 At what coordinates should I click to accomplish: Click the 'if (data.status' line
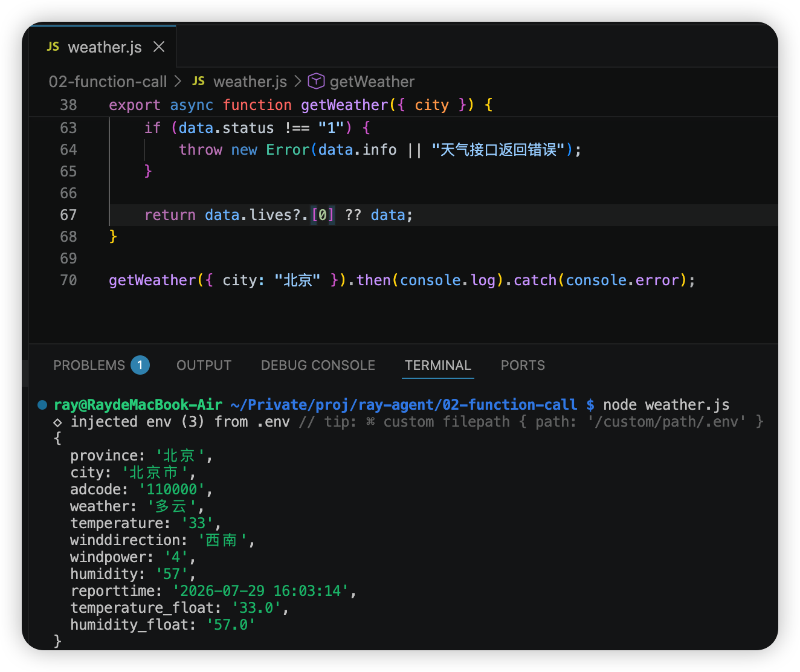coord(257,128)
